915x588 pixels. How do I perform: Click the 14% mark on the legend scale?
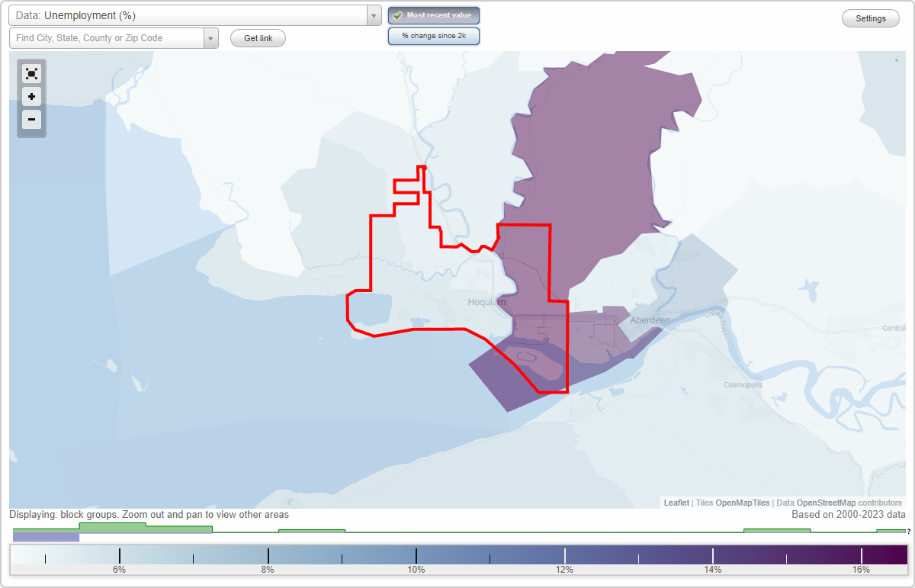coord(712,570)
